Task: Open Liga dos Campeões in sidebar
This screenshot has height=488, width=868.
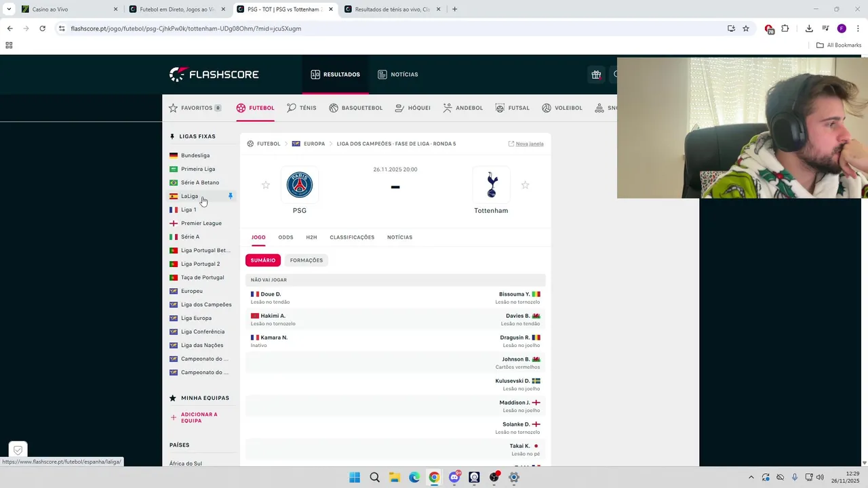Action: coord(206,304)
